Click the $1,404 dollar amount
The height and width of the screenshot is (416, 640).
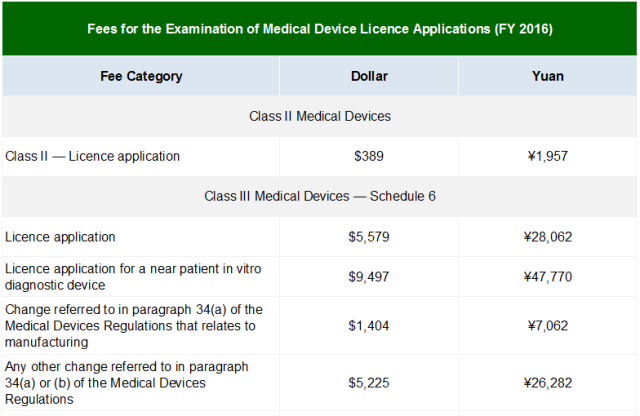click(369, 326)
